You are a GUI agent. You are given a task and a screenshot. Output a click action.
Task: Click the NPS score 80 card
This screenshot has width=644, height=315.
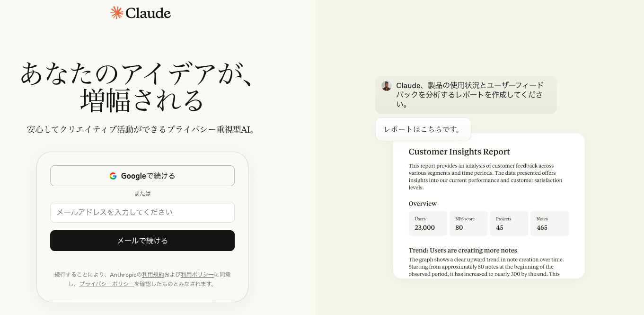[x=468, y=224]
